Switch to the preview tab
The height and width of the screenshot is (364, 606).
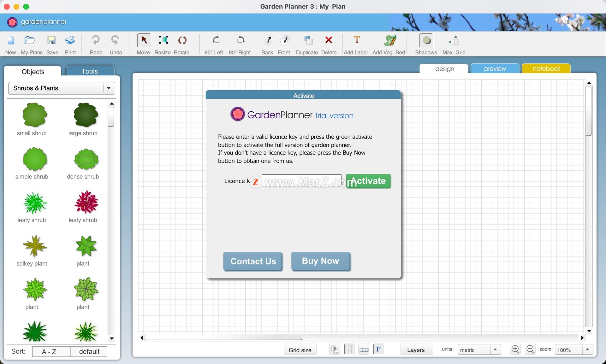click(495, 69)
